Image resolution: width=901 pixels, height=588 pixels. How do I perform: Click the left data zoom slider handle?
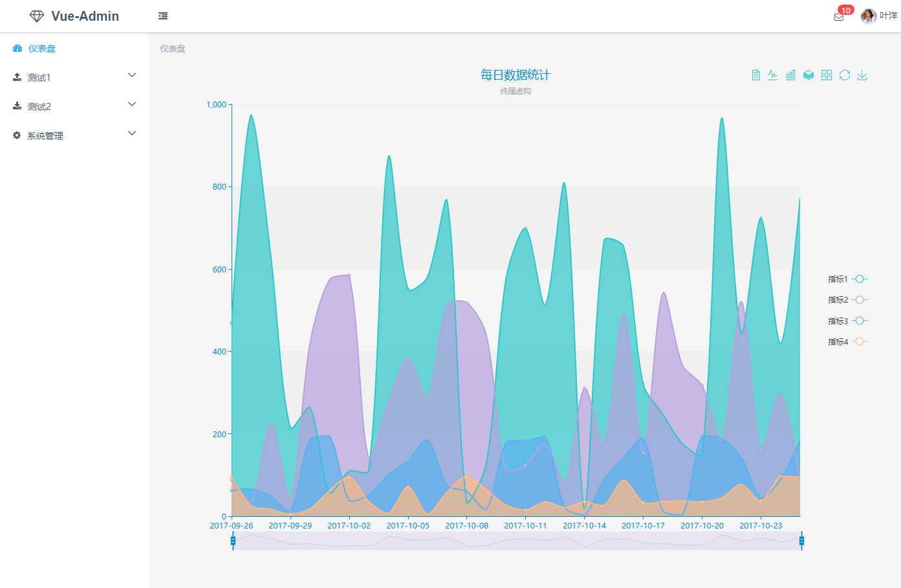tap(233, 541)
